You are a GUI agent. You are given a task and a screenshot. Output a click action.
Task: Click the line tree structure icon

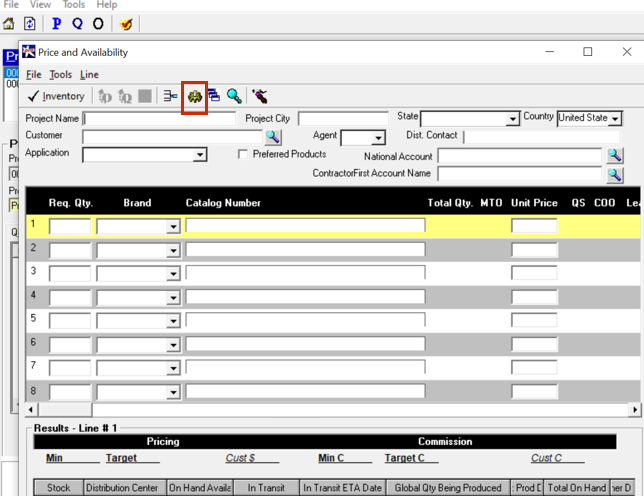click(170, 96)
